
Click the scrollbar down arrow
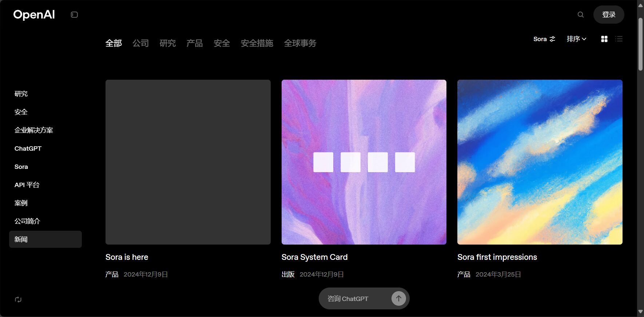tap(640, 312)
